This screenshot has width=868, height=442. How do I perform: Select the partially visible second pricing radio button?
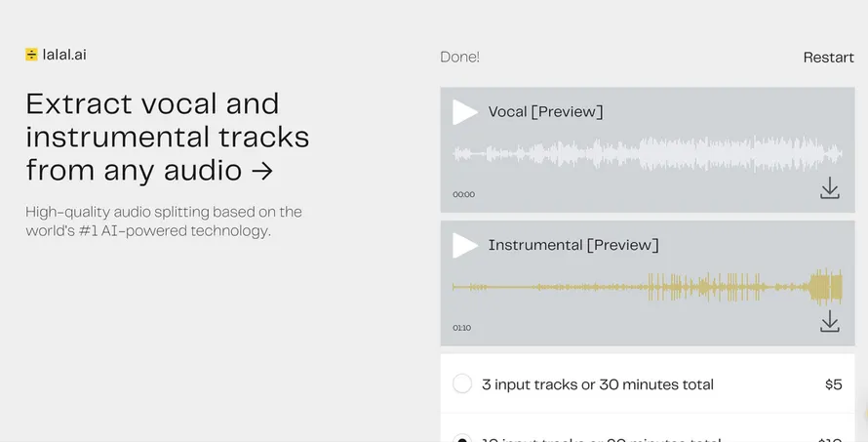click(462, 437)
